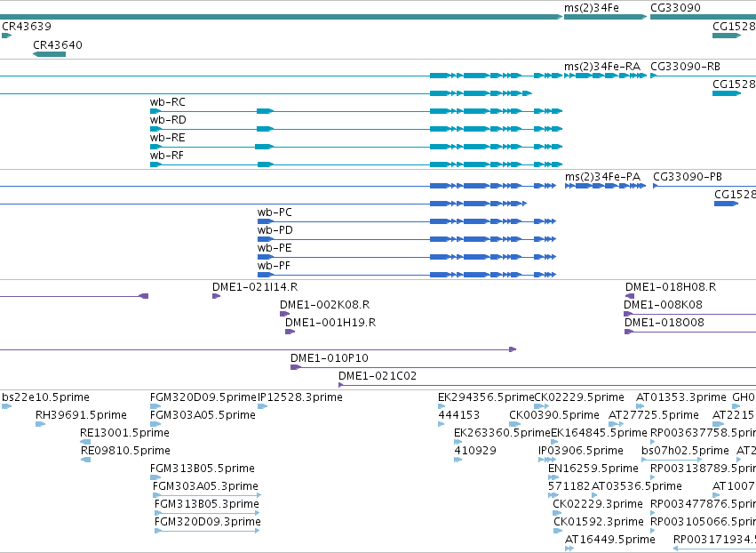
Task: Select the AT01353.3prime EST label
Action: (680, 397)
